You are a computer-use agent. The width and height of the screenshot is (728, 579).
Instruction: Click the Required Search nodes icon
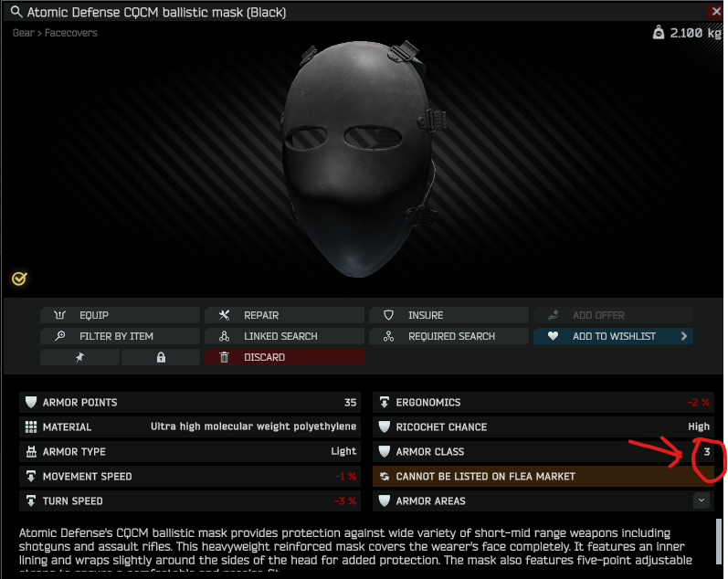click(388, 336)
